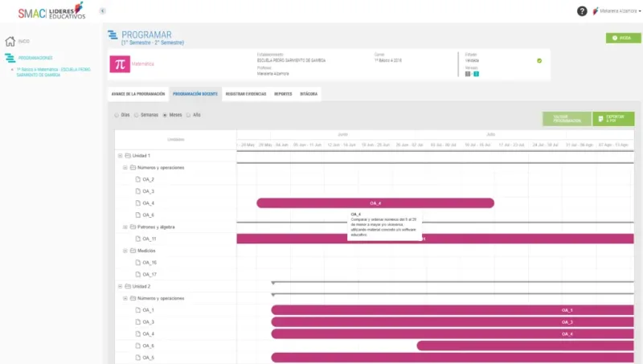Click the OA_4 Gantt bar in Unidad 1
643x364 pixels.
[x=375, y=203]
